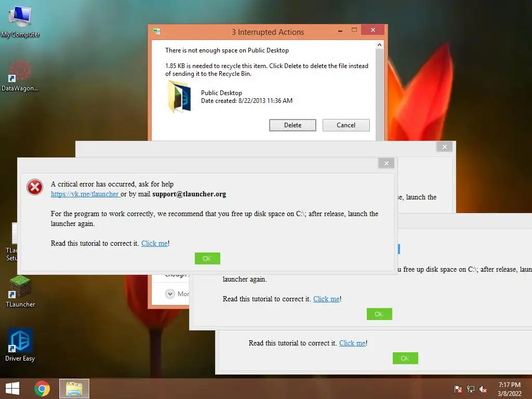This screenshot has width=532, height=399.
Task: Click the '3 Interrupted Actions' window title
Action: coord(268,32)
